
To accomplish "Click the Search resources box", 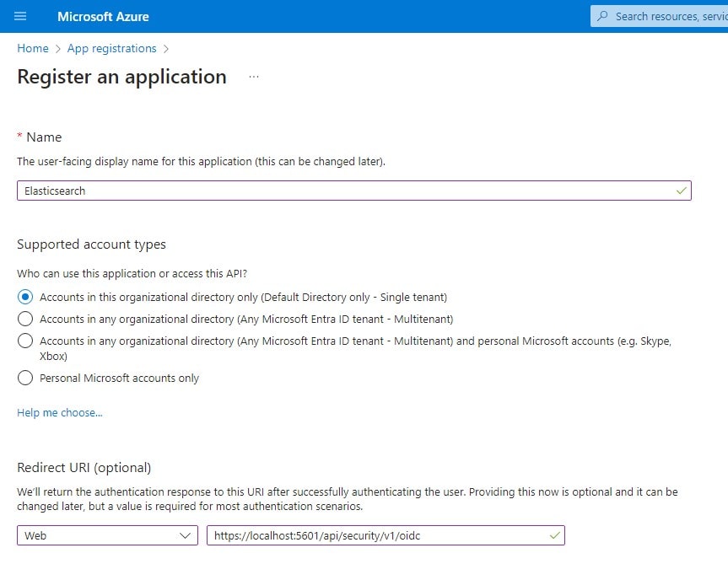I will pos(660,16).
